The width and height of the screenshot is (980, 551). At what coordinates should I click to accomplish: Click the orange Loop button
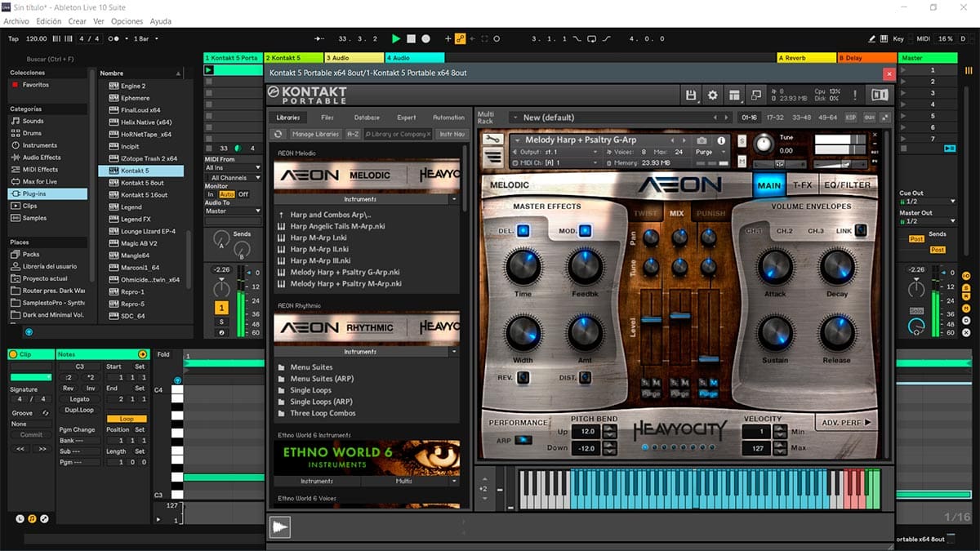(127, 419)
